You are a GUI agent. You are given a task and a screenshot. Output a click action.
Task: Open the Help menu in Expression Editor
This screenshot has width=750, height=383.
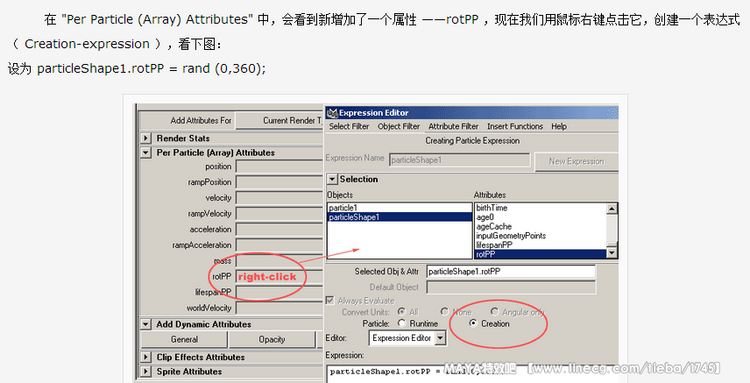(x=559, y=126)
